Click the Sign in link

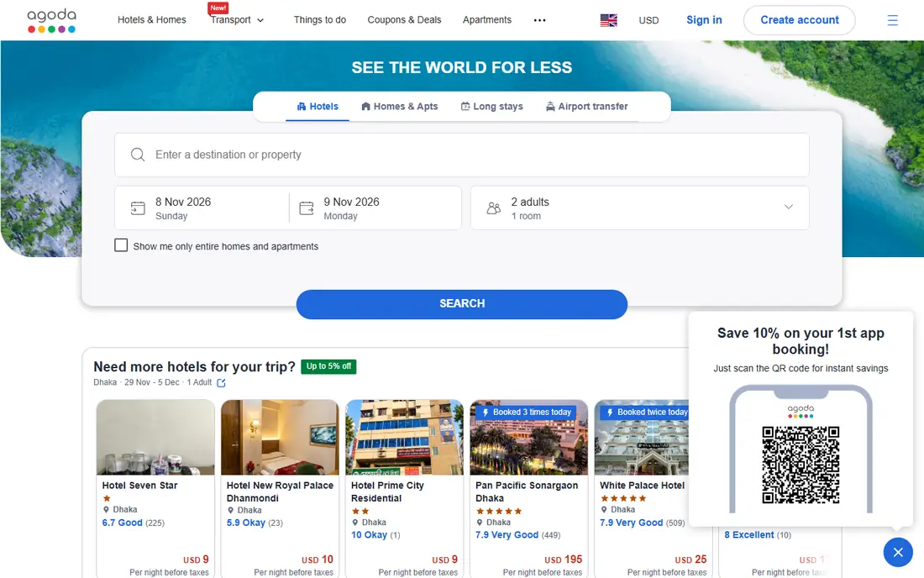[704, 20]
